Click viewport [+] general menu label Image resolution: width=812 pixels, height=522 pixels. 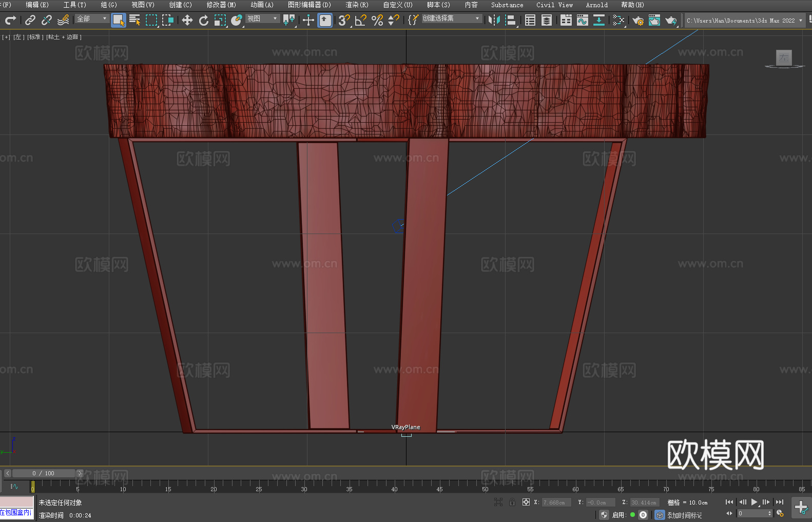pos(6,37)
